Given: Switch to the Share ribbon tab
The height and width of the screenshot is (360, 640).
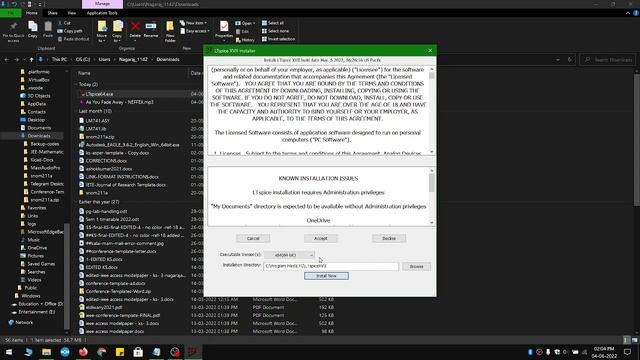Looking at the screenshot, I should 52,13.
